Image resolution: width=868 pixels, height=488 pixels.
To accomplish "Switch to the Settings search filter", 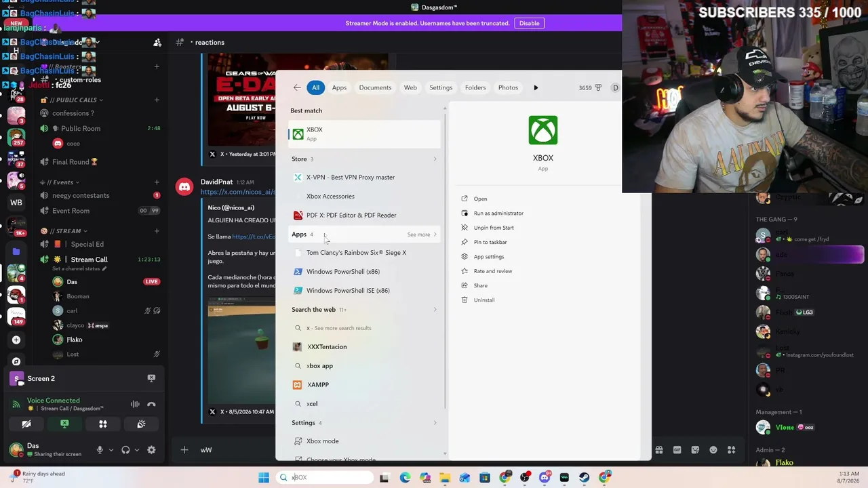I will (x=441, y=87).
